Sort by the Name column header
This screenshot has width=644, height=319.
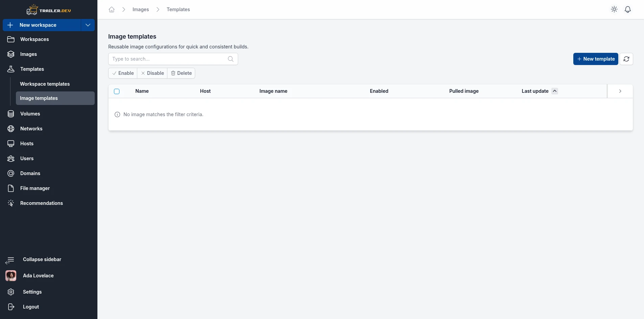[142, 91]
